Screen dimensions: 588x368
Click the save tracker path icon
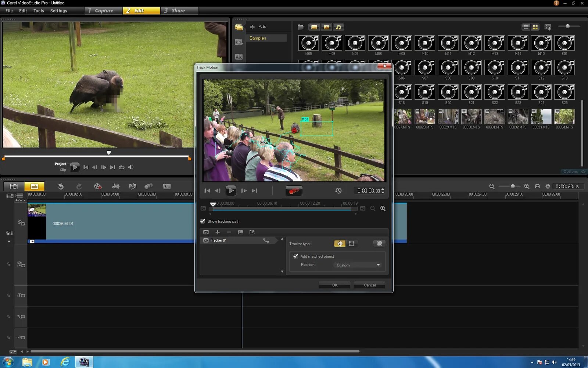click(x=252, y=232)
